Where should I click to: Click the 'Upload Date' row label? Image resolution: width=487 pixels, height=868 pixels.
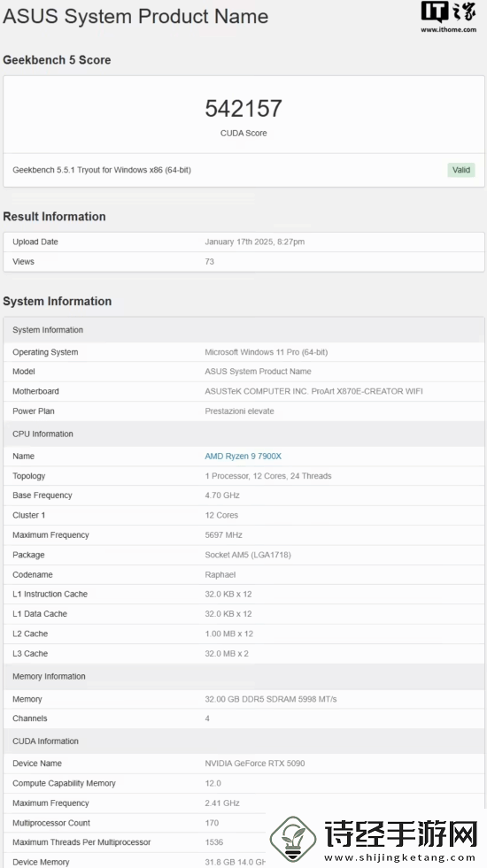35,242
